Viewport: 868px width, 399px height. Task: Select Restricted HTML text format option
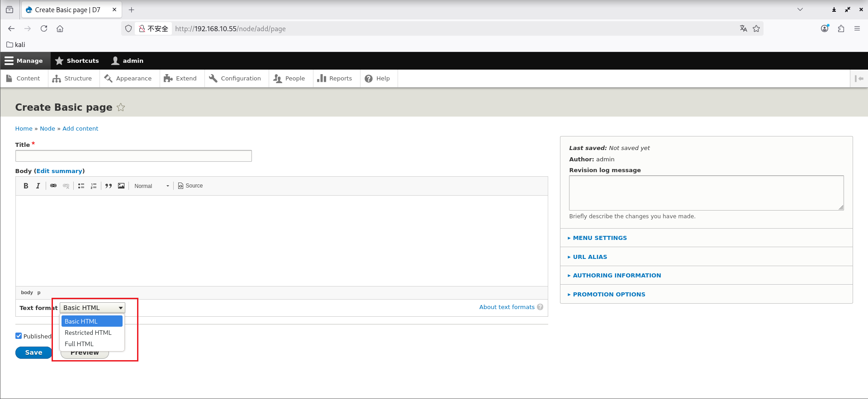coord(88,333)
